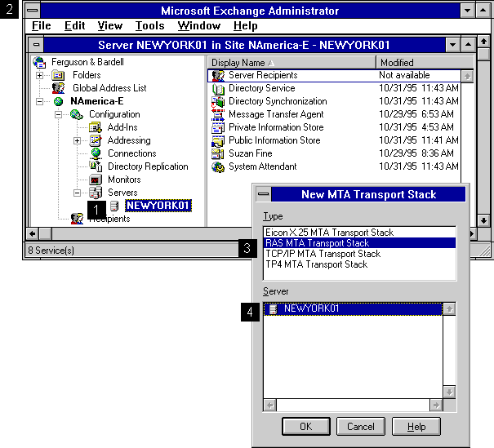Click the Recipients icon in the tree

pos(77,219)
